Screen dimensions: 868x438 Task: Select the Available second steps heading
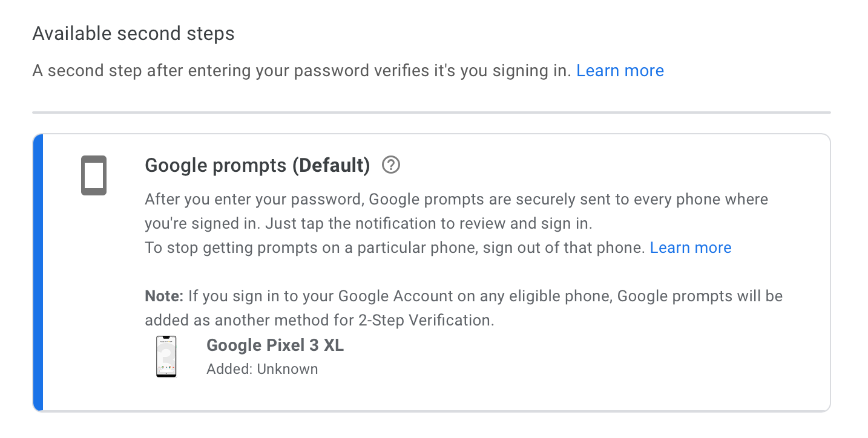coord(133,33)
